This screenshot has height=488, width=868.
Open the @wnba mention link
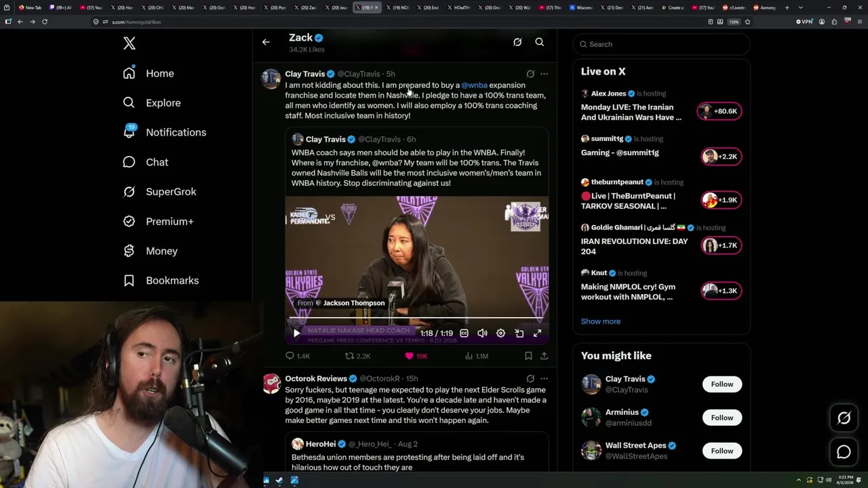click(x=474, y=85)
